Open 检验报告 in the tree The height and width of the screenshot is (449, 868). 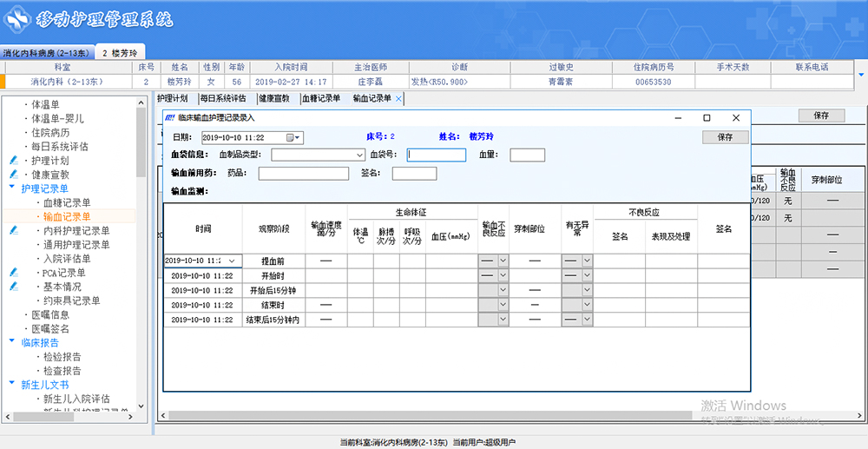[x=62, y=357]
